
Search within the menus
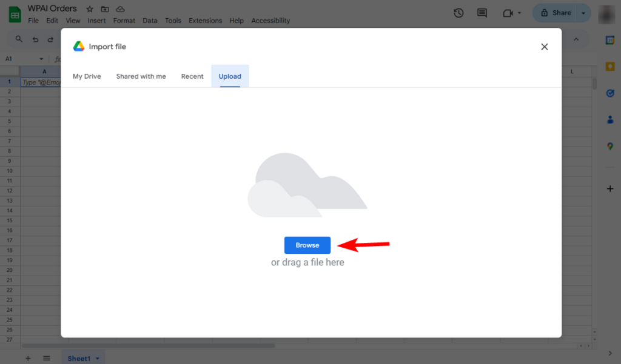point(18,38)
